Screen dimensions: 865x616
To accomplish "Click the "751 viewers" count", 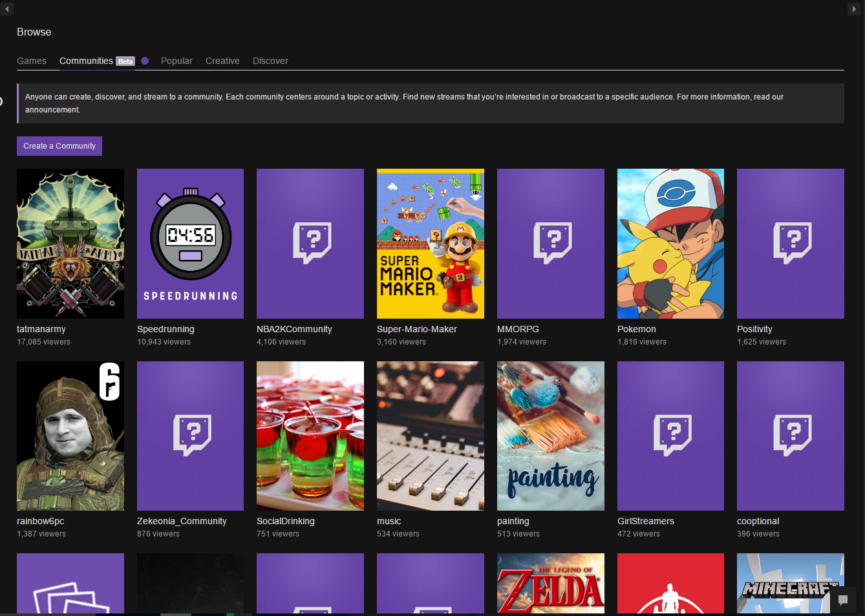I will [x=278, y=534].
